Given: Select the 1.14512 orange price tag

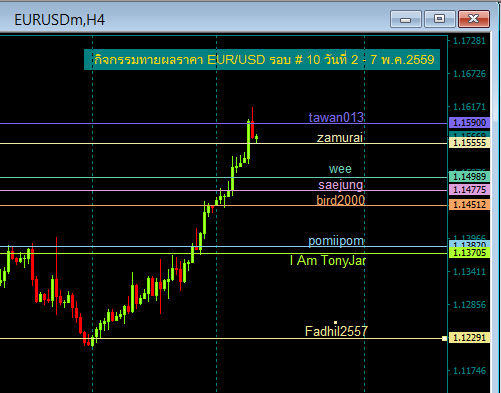Looking at the screenshot, I should 469,204.
